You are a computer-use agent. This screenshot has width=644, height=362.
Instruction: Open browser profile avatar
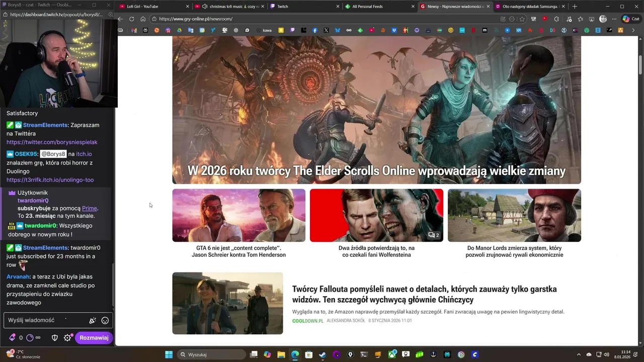[603, 19]
